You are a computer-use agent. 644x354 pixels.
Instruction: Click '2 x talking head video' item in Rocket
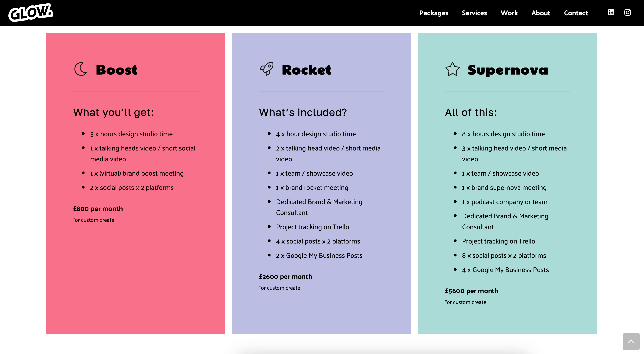tap(328, 153)
